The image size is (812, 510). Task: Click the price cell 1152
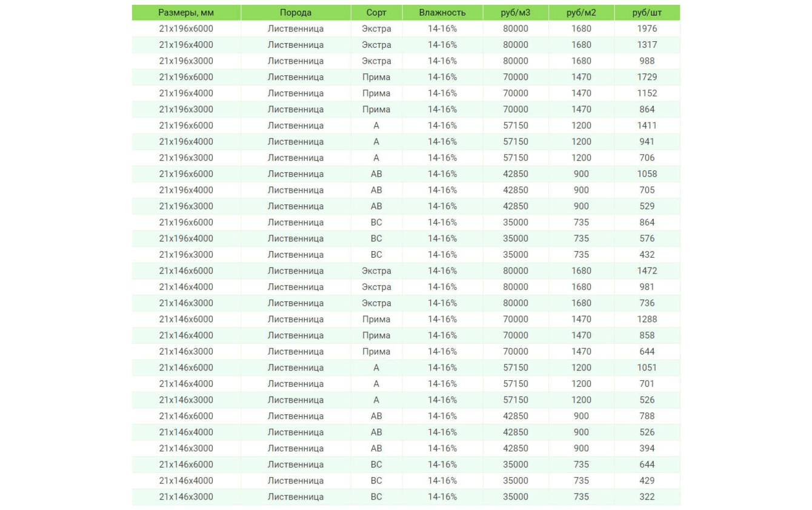647,93
